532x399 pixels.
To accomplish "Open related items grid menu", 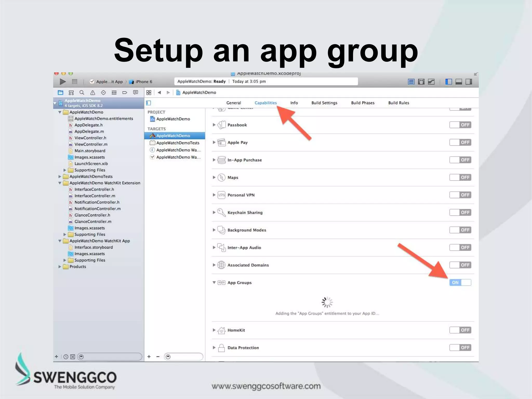I will 149,92.
